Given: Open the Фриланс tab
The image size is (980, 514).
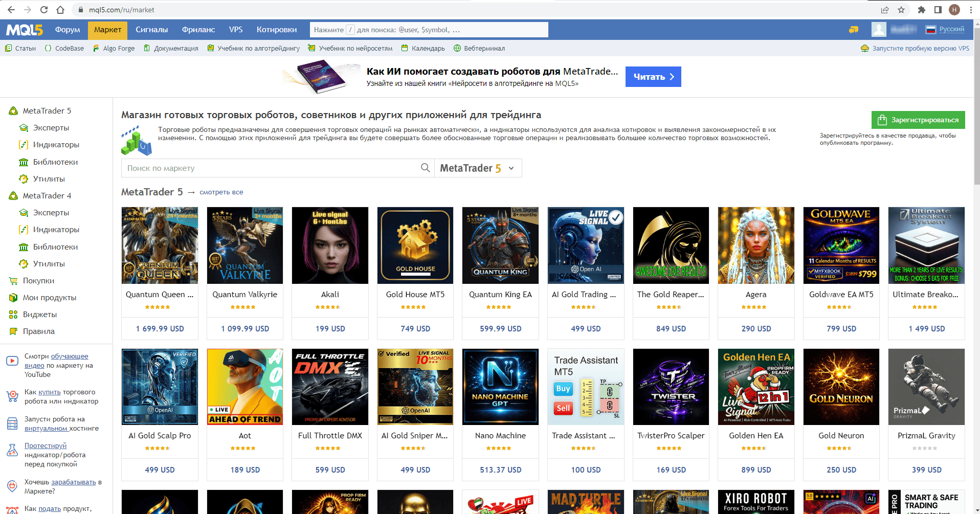Looking at the screenshot, I should pyautogui.click(x=198, y=30).
